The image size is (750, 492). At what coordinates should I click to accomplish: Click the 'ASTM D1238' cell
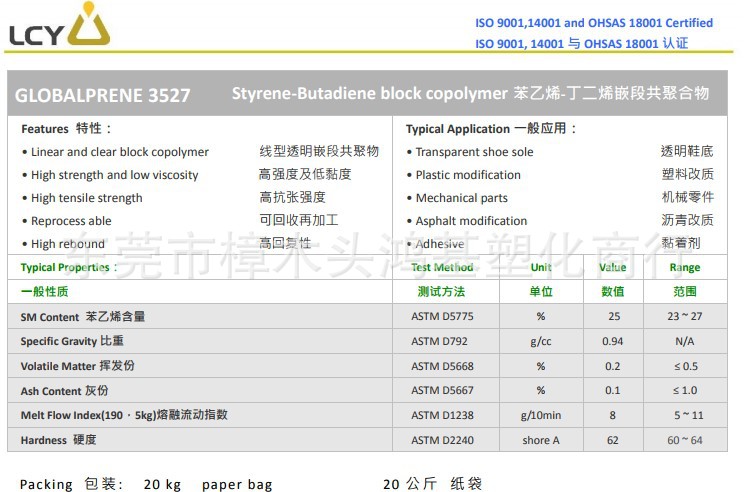tap(442, 415)
